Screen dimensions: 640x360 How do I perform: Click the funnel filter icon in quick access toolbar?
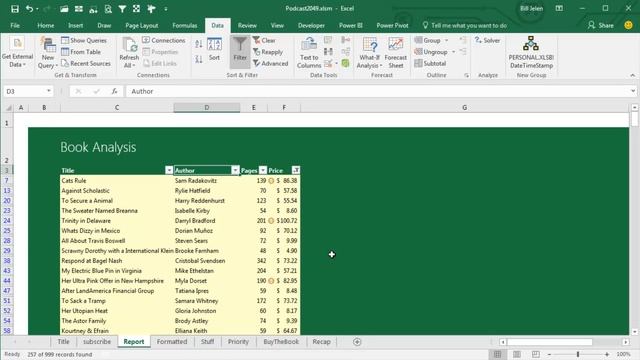(122, 9)
